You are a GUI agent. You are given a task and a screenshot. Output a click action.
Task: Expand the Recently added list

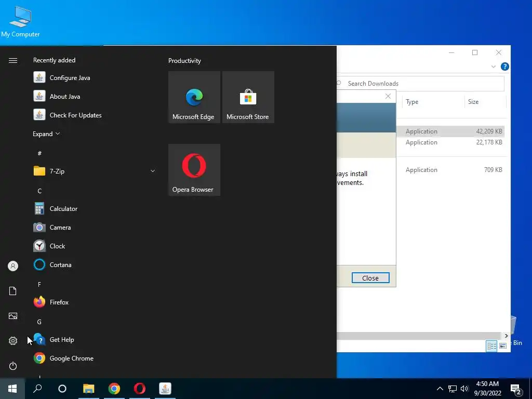pos(46,134)
